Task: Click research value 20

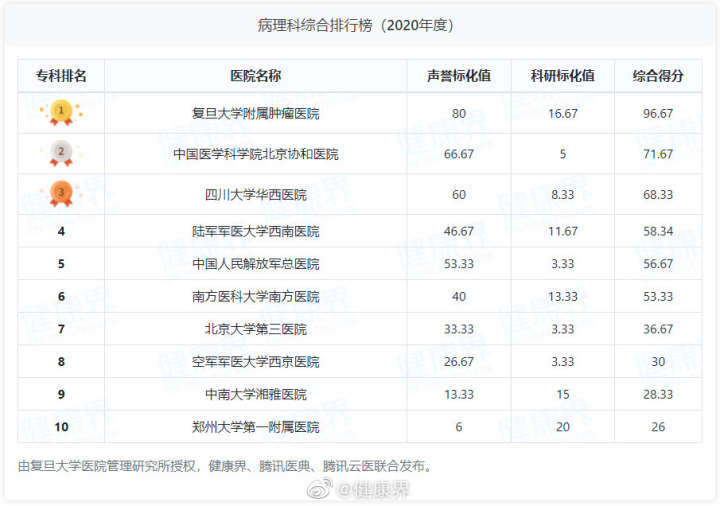Action: 562,427
